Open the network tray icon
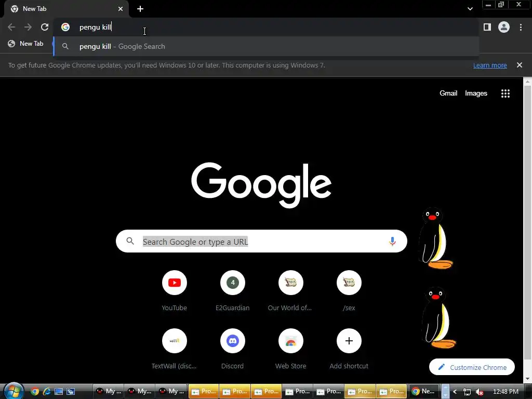 pos(467,392)
